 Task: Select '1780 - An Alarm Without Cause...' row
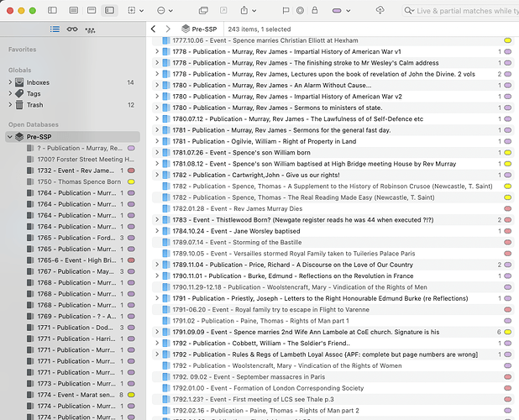tap(333, 85)
